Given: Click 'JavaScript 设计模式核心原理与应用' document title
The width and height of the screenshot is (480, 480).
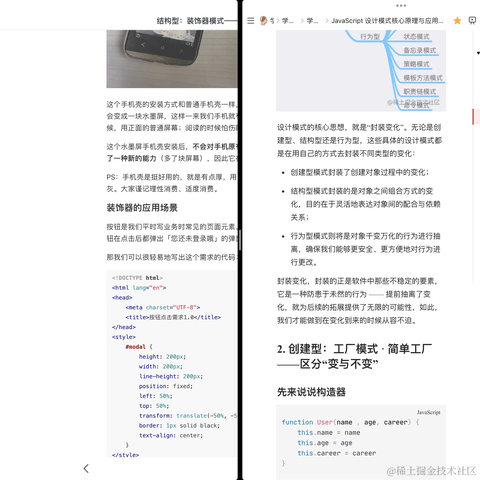Looking at the screenshot, I should click(387, 21).
